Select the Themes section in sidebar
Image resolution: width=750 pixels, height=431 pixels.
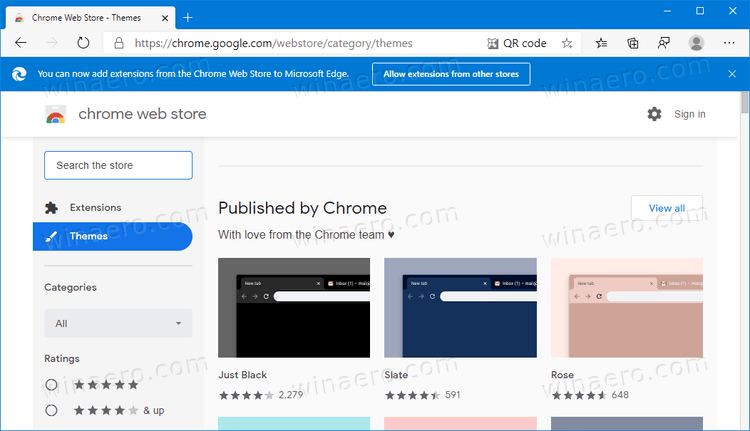112,236
